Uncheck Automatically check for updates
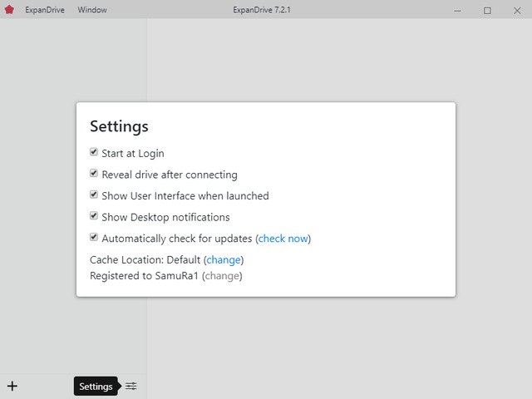This screenshot has width=532, height=399. (x=94, y=238)
